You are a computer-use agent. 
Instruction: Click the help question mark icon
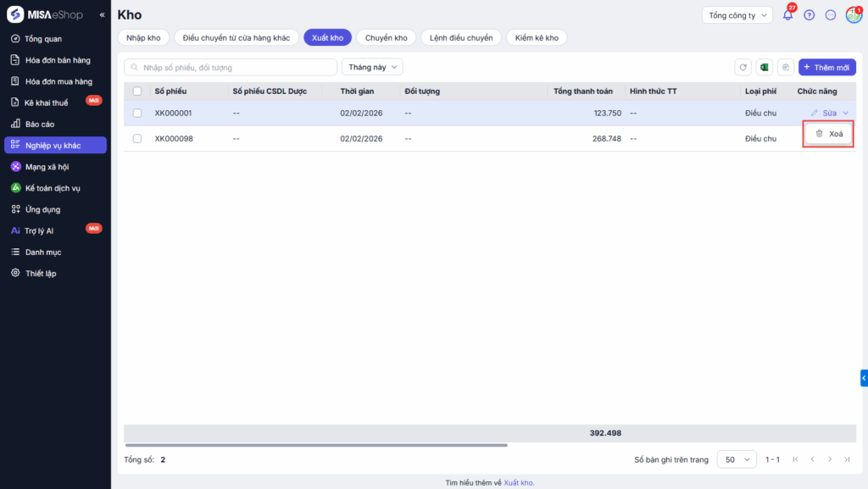pos(810,15)
